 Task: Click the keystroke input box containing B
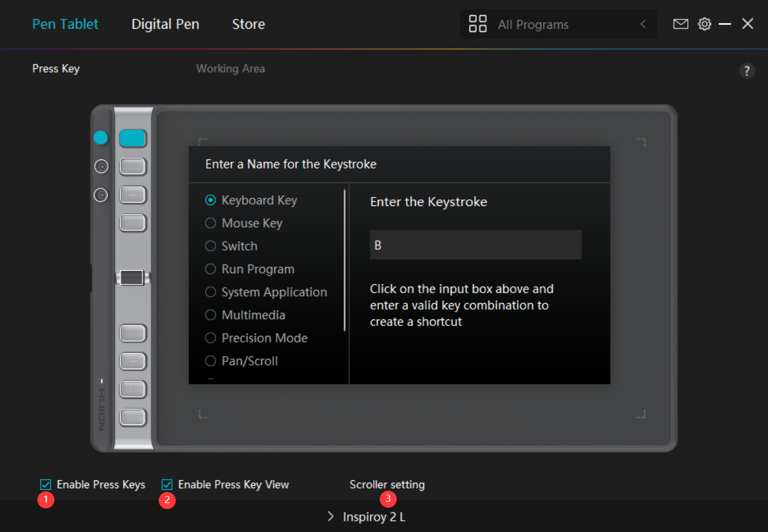pyautogui.click(x=475, y=245)
